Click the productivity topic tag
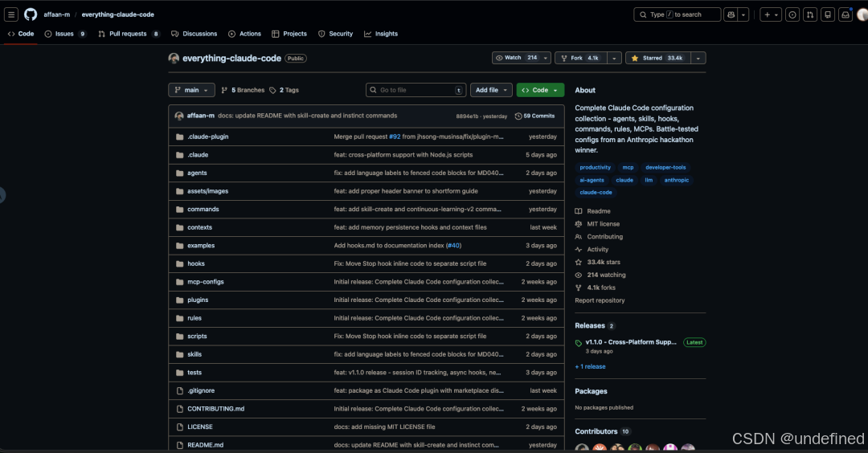Viewport: 868px width, 453px height. (x=595, y=168)
